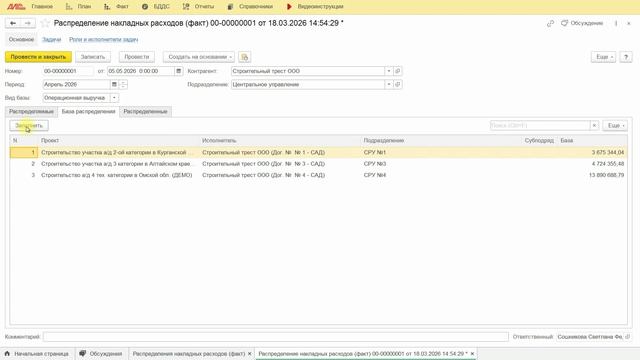Sort by the Исполнитель column header
Image resolution: width=640 pixels, height=360 pixels.
(x=280, y=140)
